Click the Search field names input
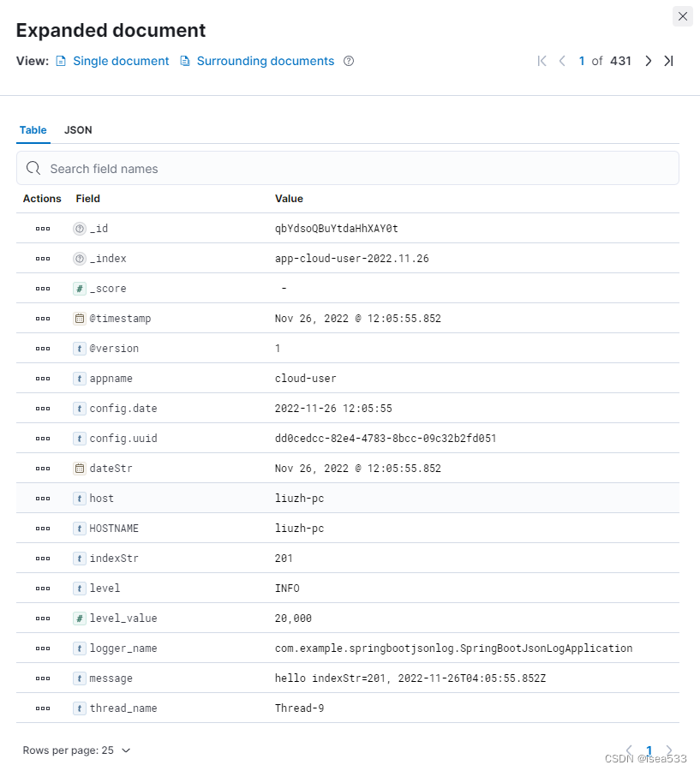The image size is (700, 771). [348, 169]
